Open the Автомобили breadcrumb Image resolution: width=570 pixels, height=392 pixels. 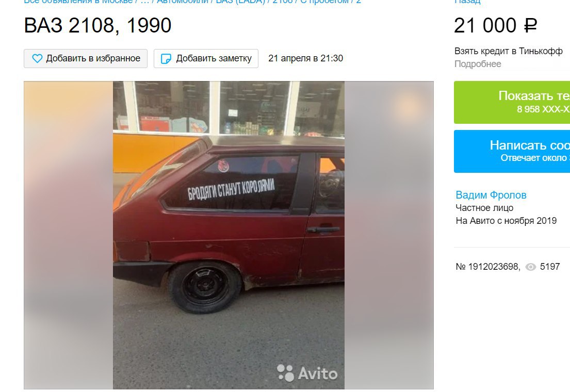tap(183, 2)
